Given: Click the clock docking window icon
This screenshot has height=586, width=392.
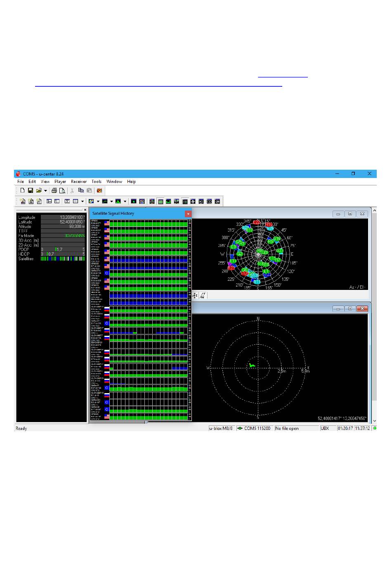Looking at the screenshot, I should tap(209, 202).
